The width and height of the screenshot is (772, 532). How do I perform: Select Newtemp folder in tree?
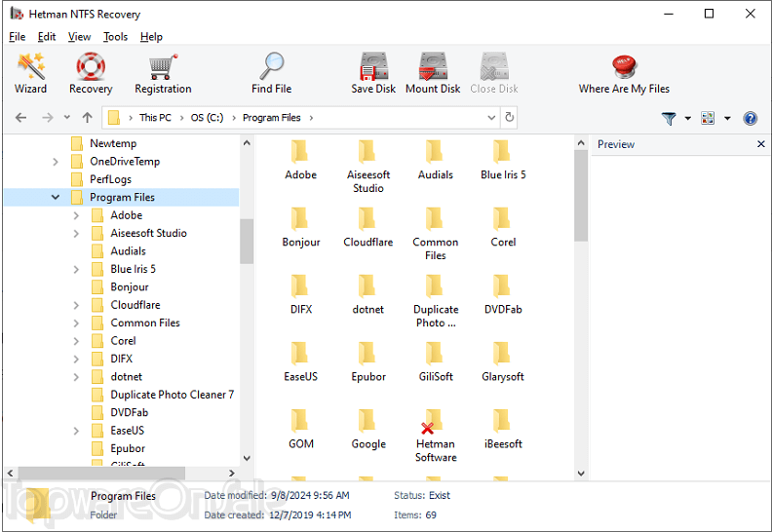click(x=113, y=143)
